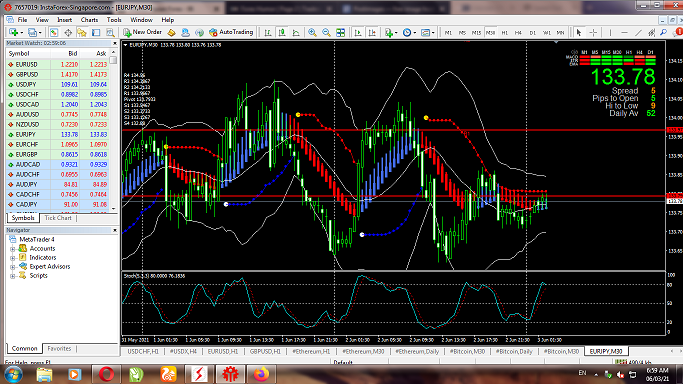Toggle the chart auto scroll icon

[x=358, y=32]
